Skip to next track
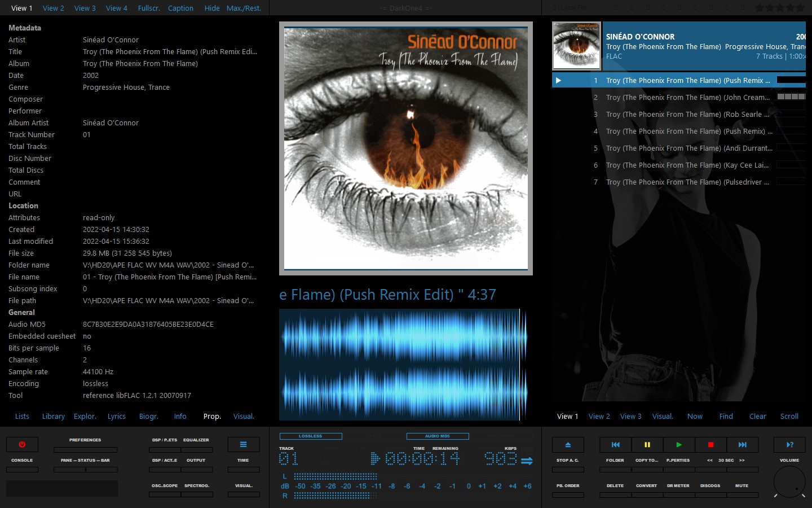Viewport: 812px width, 508px height. tap(742, 445)
